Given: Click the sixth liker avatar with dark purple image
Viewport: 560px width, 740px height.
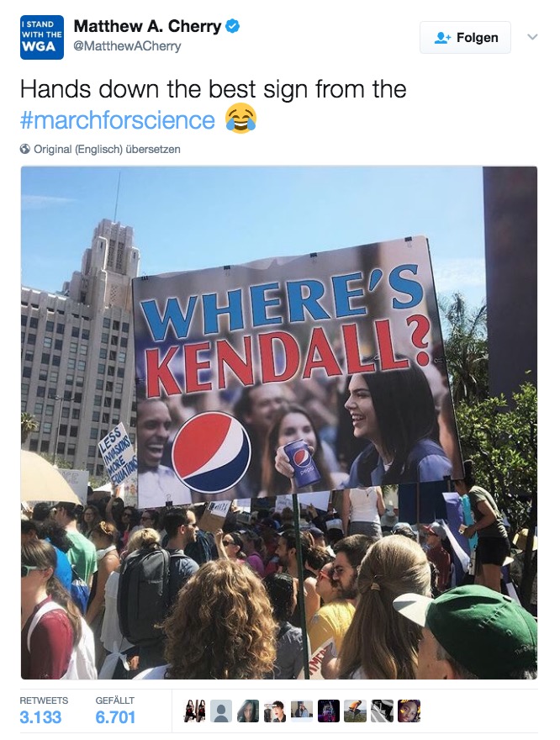Looking at the screenshot, I should coord(329,711).
